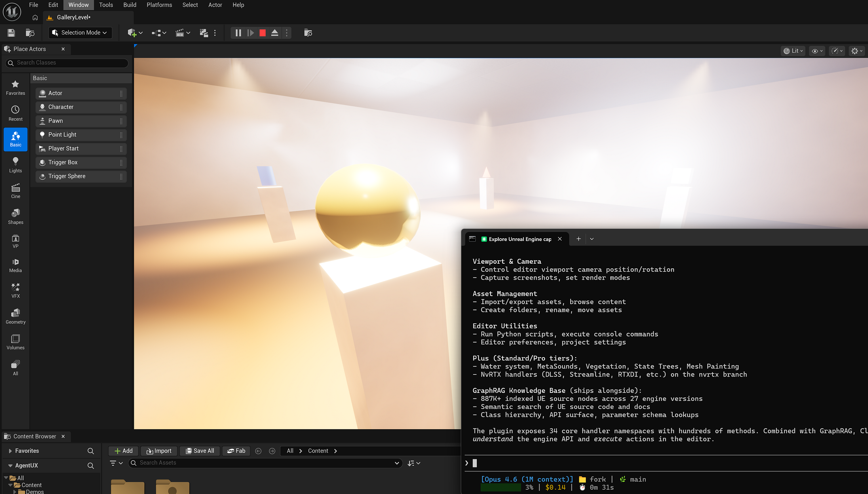
Task: Expand the Demos folder in the tree
Action: pyautogui.click(x=15, y=491)
